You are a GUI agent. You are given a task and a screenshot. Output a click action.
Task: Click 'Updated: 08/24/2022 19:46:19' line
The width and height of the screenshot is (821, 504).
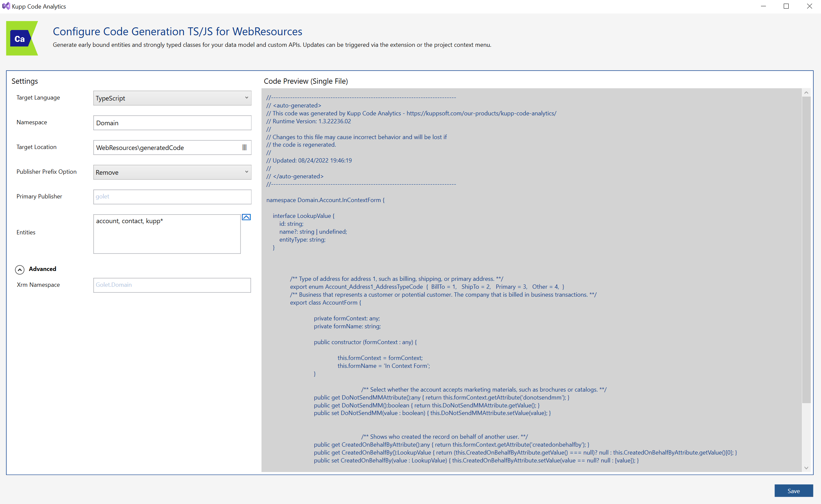(x=309, y=160)
